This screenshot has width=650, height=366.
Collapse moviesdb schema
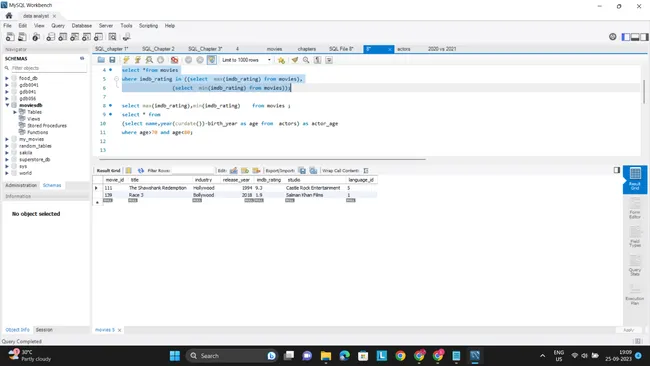7,105
